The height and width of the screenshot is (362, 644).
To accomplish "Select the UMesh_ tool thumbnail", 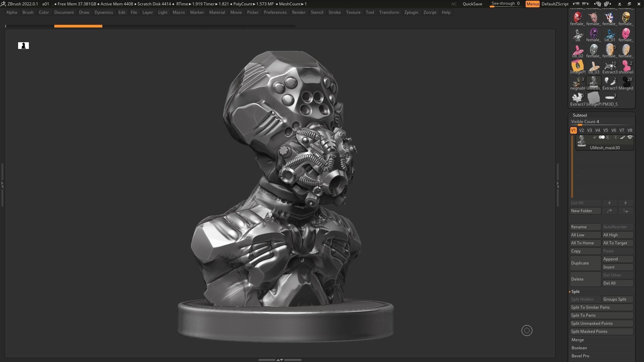I will (x=594, y=82).
